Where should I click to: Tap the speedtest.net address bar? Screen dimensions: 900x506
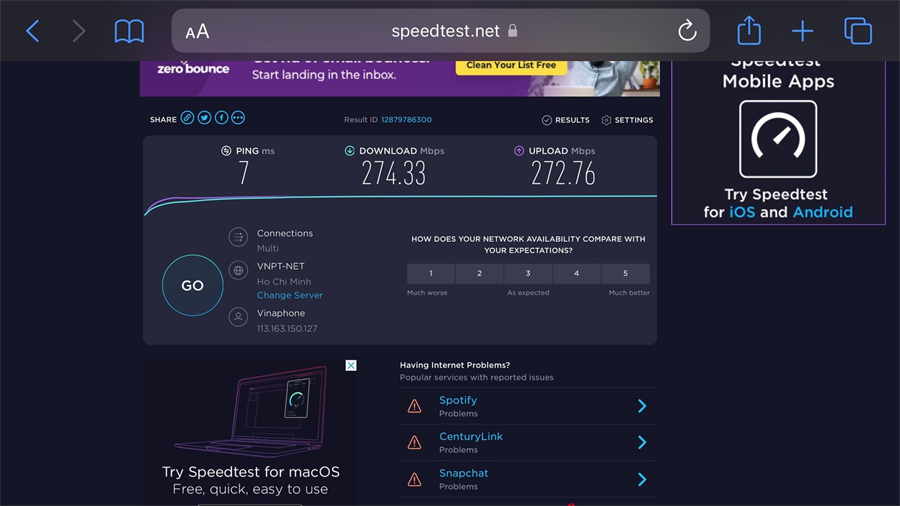440,30
